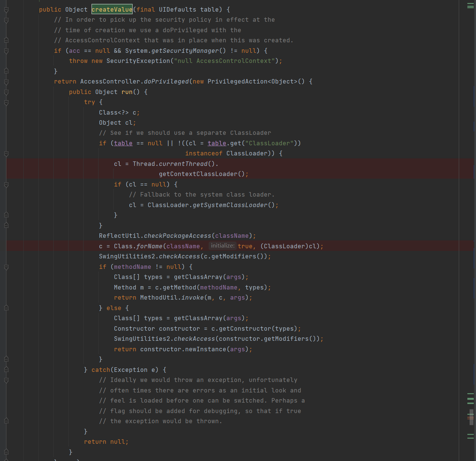Fold the try block in the gutter
Image resolution: width=476 pixels, height=461 pixels.
[x=6, y=102]
